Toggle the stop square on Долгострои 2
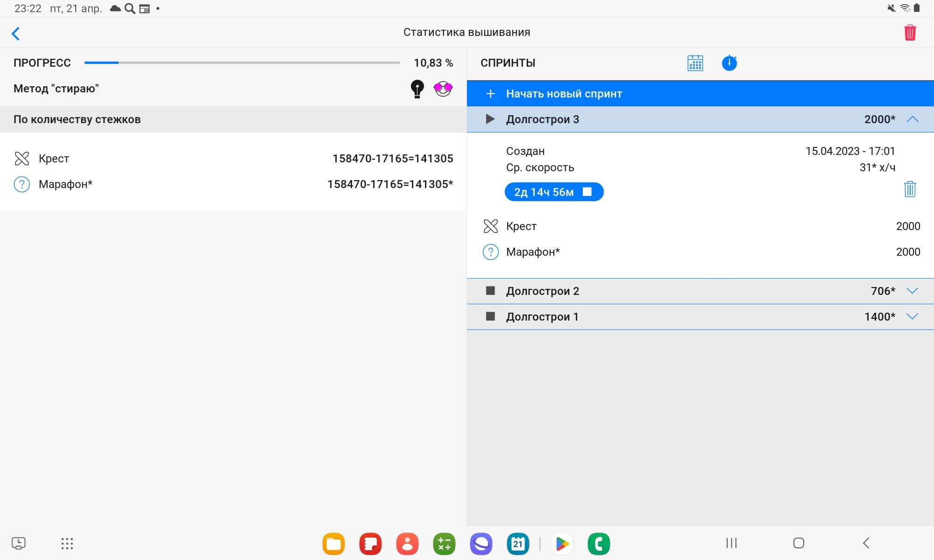Screen dimensions: 934x560 tap(490, 291)
